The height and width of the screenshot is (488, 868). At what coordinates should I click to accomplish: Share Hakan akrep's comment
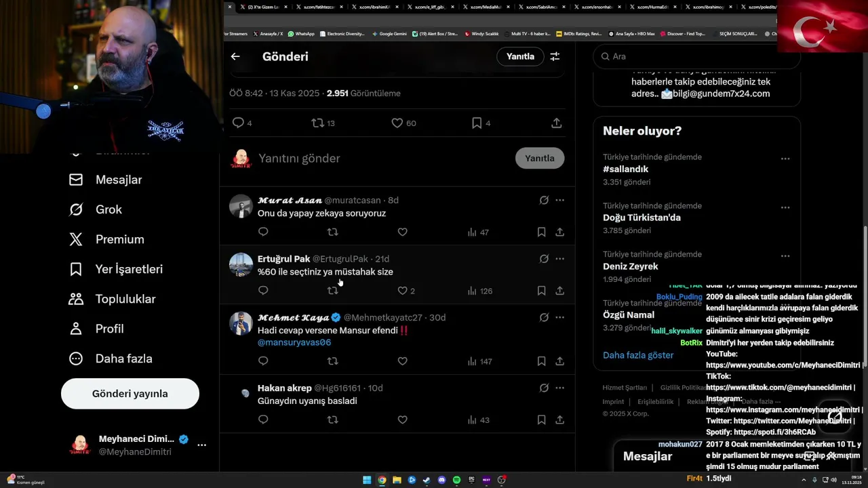pos(559,420)
